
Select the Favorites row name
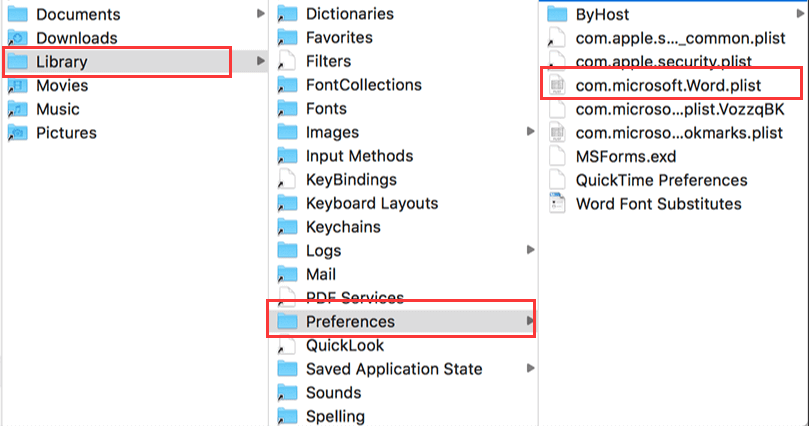339,38
